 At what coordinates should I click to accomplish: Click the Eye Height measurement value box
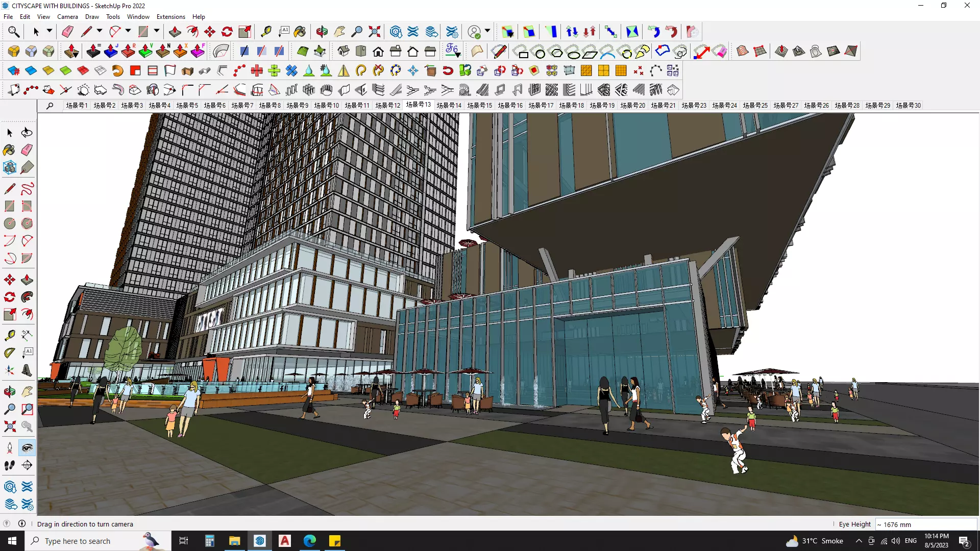pyautogui.click(x=926, y=524)
